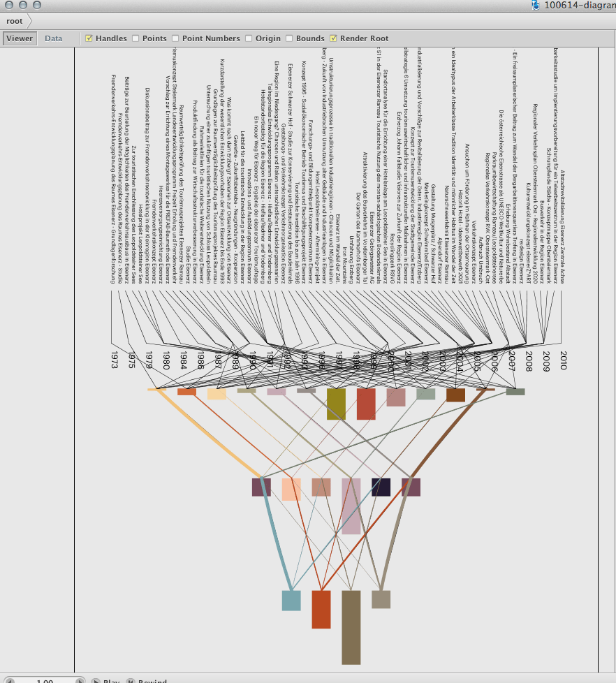Click the rotated 'Recyclingpark RSVG' label
Image resolution: width=616 pixels, height=683 pixels.
click(393, 258)
